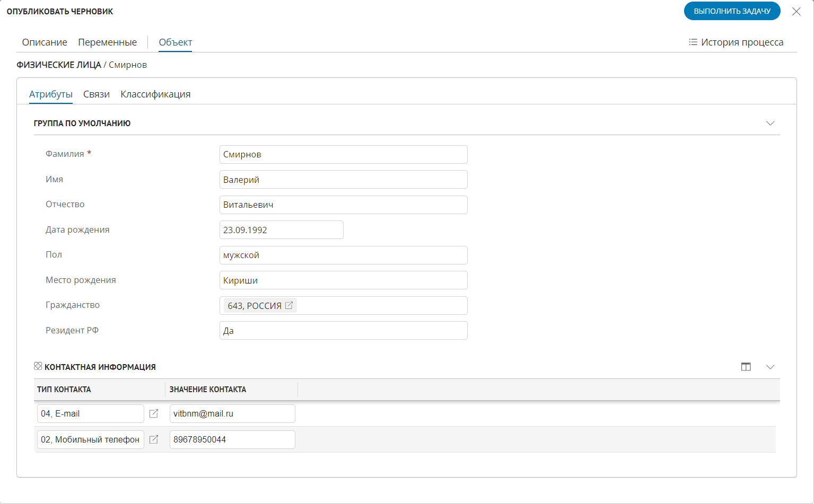The height and width of the screenshot is (504, 814).
Task: Open the Связи tab
Action: click(97, 94)
